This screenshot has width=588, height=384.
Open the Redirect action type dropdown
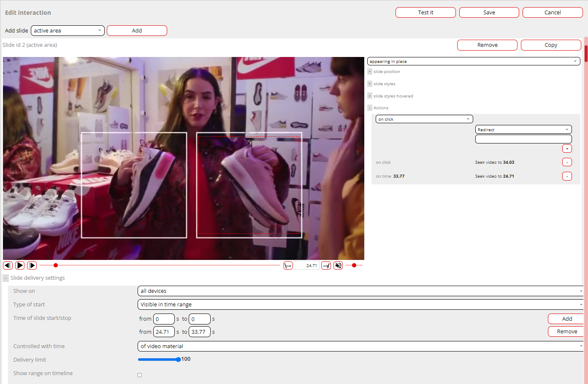[523, 130]
